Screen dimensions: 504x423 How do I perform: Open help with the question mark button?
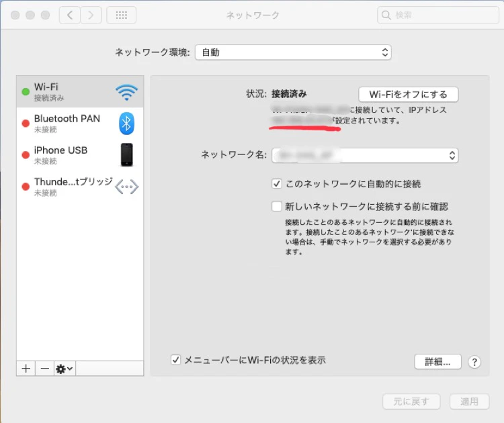pyautogui.click(x=474, y=362)
